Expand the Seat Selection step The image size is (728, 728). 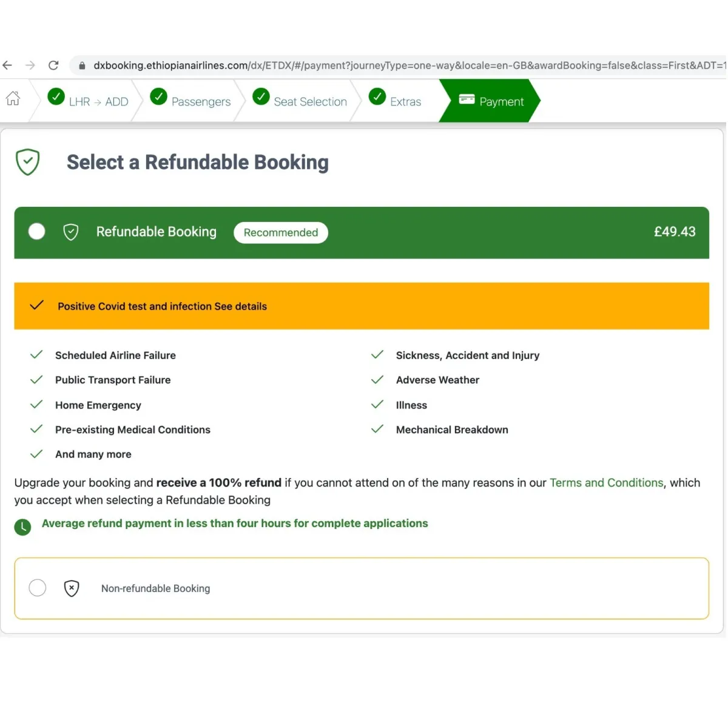coord(310,101)
